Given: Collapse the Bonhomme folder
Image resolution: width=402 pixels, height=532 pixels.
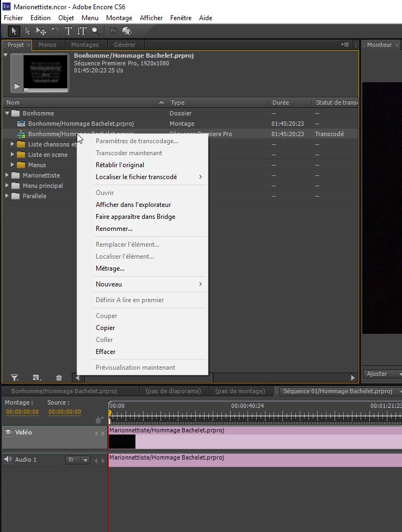Looking at the screenshot, I should pos(7,113).
